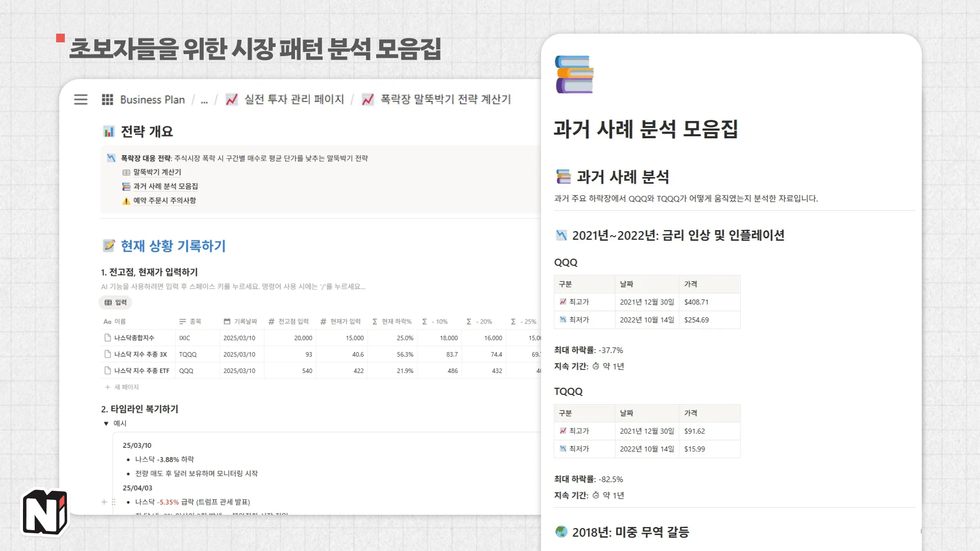Click the books emoji page icon above 과거 사례 분석 모음집
Screen dimensions: 980x551
click(x=575, y=75)
